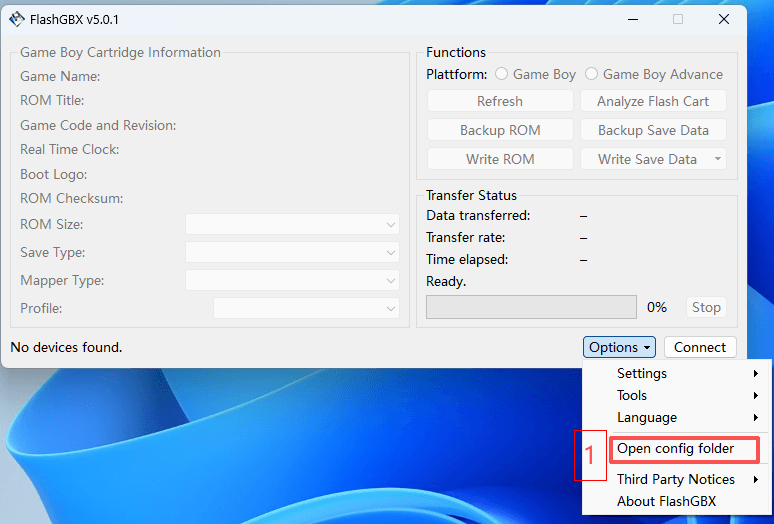Click the Game Name: label
This screenshot has width=774, height=524.
click(x=60, y=76)
